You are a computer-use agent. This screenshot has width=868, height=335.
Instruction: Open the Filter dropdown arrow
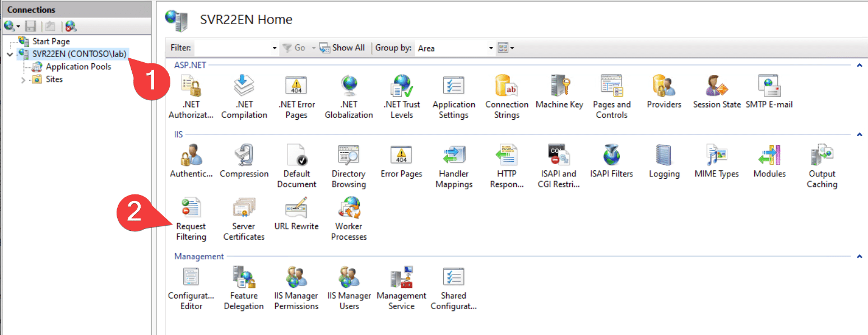pos(275,48)
